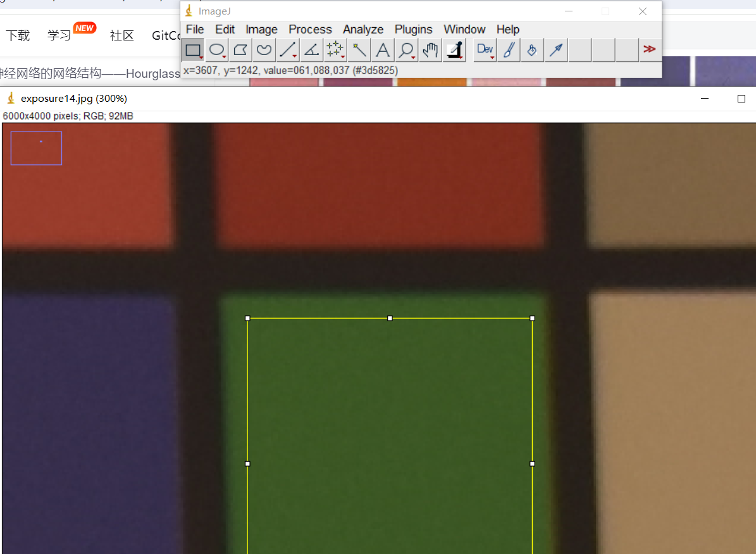Click the zoom indicator thumbnail in image corner
The width and height of the screenshot is (756, 554).
[x=36, y=148]
